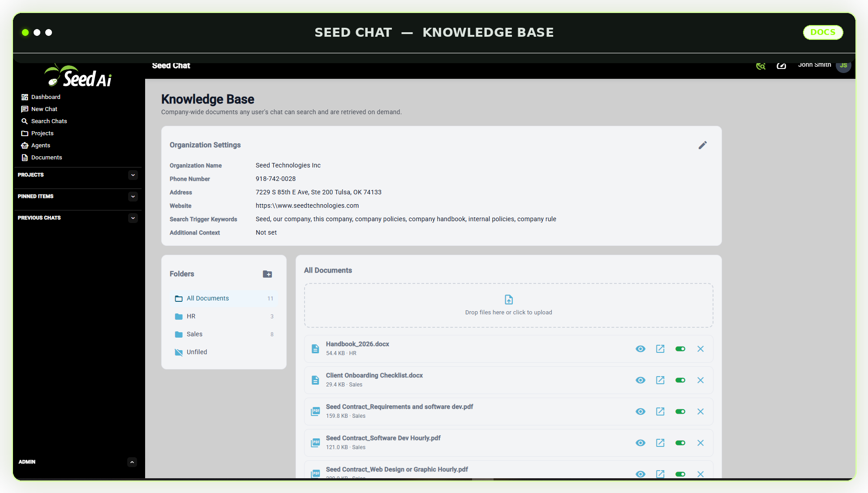
Task: Click the Knowledge Base page heading
Action: click(x=207, y=99)
